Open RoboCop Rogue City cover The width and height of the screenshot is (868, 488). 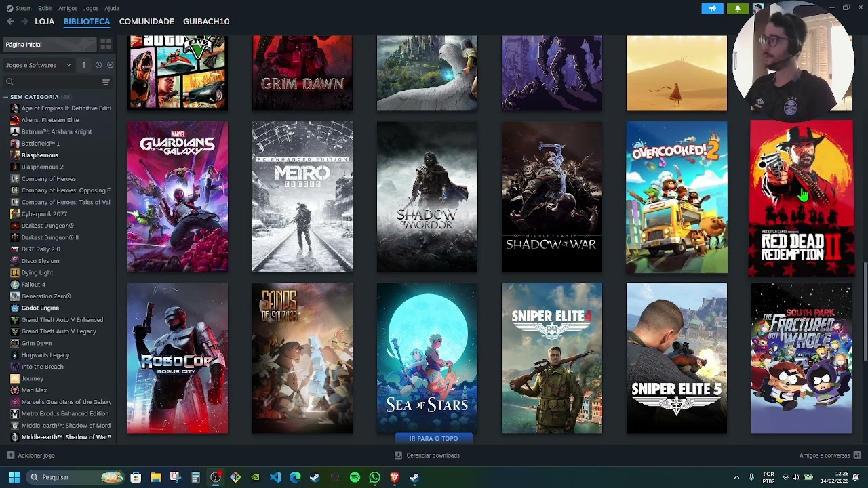[178, 359]
